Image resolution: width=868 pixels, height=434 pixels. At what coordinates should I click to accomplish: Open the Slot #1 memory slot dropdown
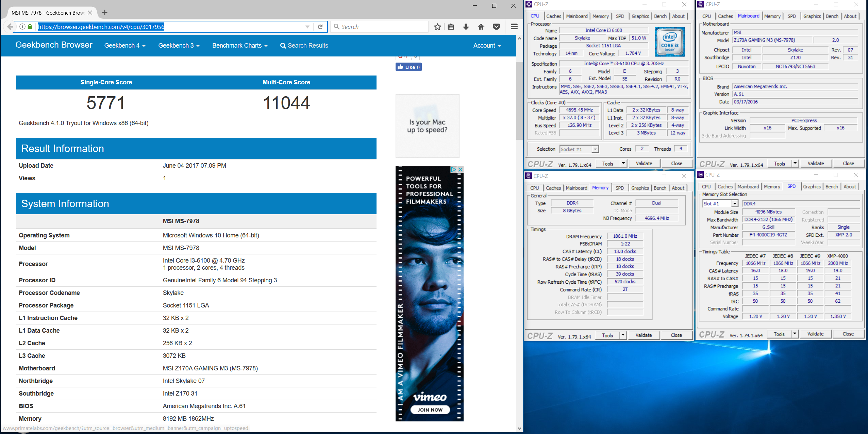coord(720,203)
